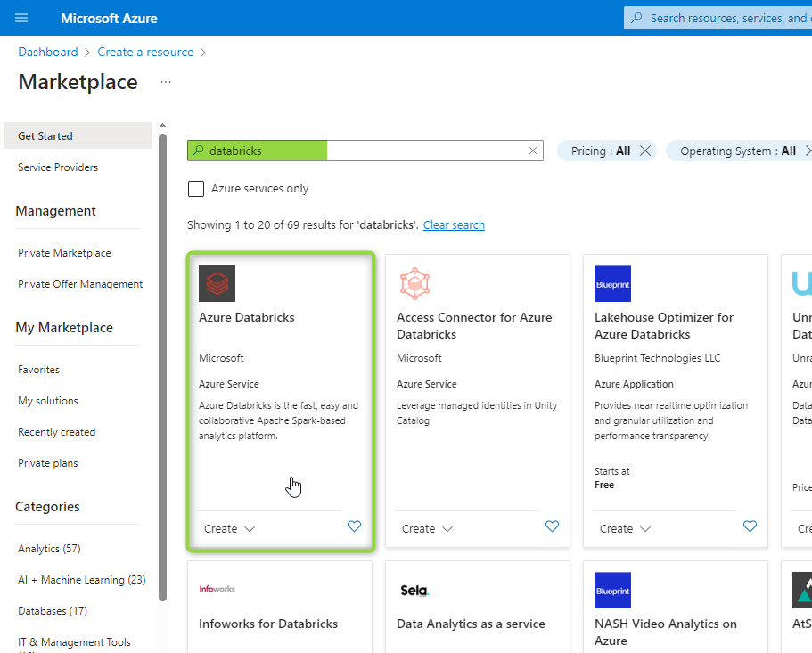The width and height of the screenshot is (812, 653).
Task: Open NASH Video Analytics on Azure title
Action: tap(666, 633)
